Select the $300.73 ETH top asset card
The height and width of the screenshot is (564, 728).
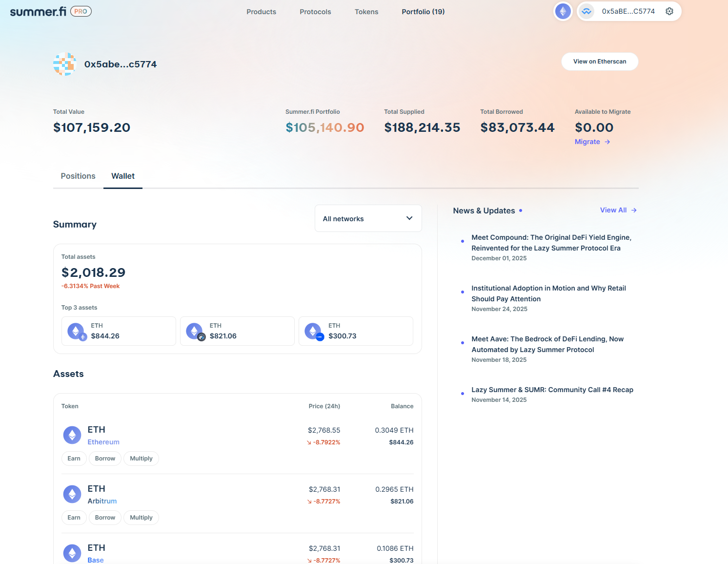[x=356, y=331]
